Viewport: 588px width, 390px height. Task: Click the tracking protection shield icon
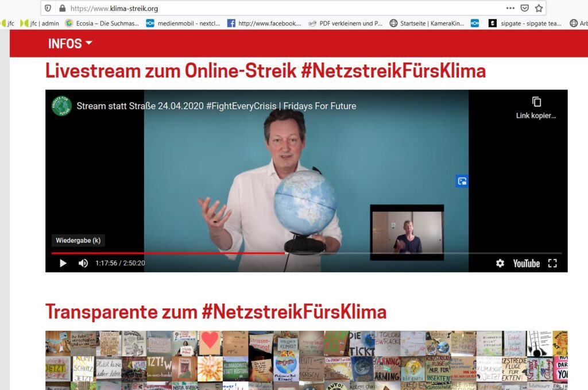(48, 8)
